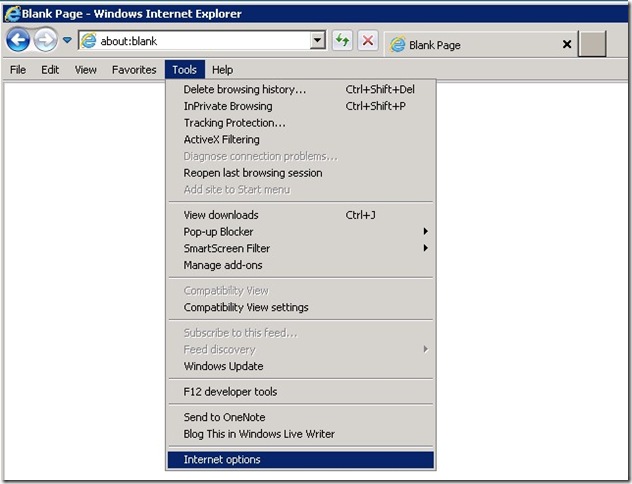Open the File menu

click(18, 70)
